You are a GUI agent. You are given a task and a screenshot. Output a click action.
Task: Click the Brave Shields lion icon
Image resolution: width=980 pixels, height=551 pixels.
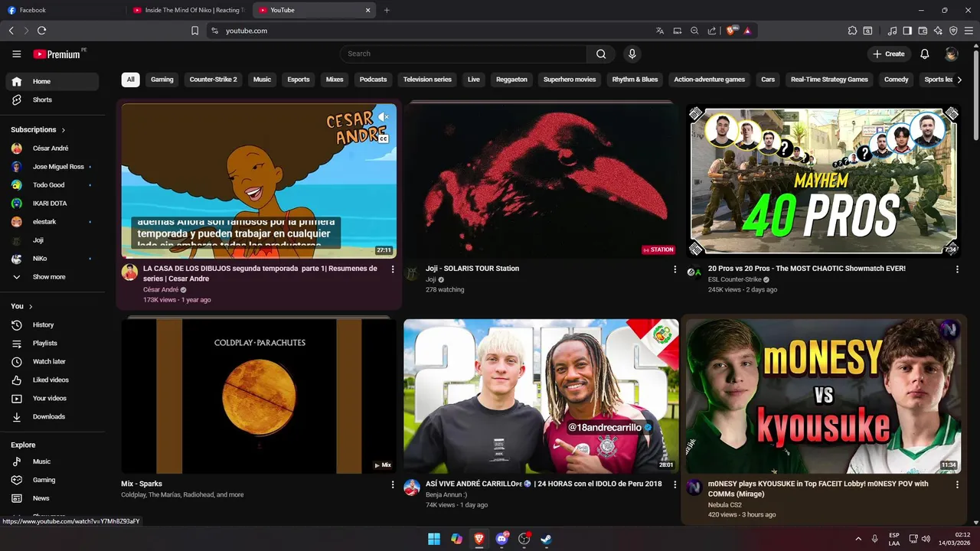pos(730,31)
